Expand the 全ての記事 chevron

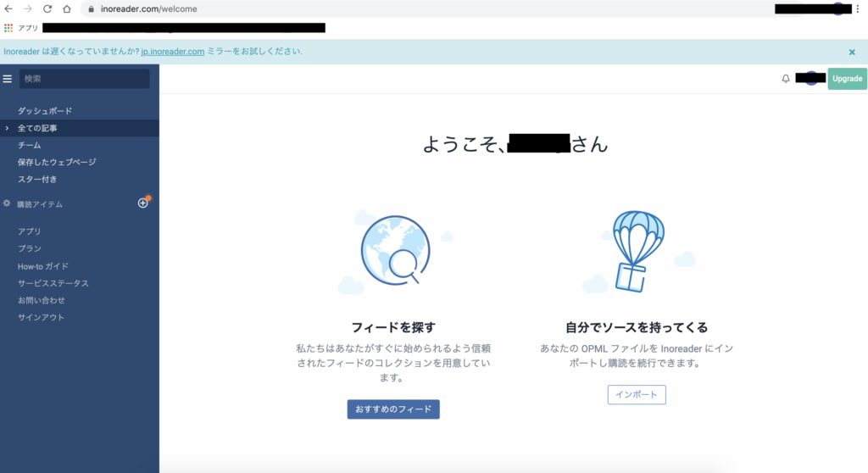point(7,128)
